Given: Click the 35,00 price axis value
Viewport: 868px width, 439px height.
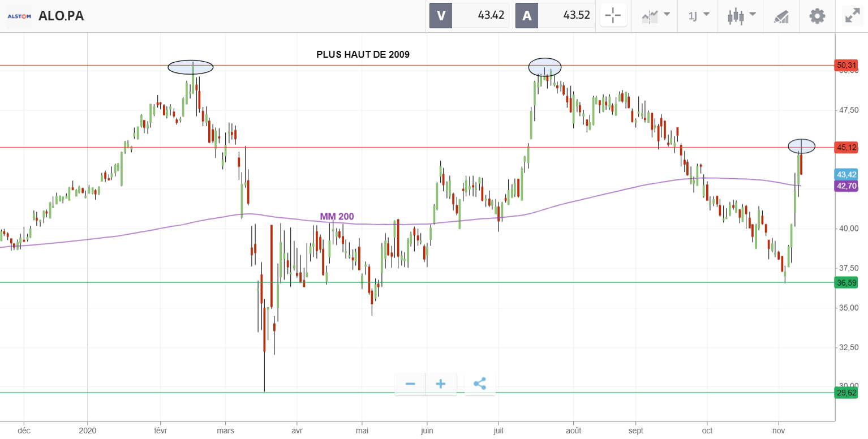Looking at the screenshot, I should [848, 307].
